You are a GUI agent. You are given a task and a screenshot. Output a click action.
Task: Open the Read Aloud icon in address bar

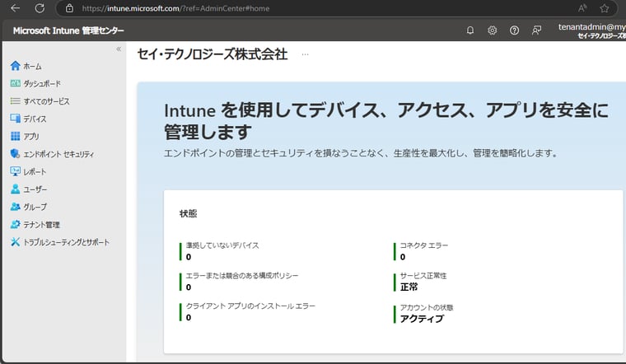tap(582, 8)
